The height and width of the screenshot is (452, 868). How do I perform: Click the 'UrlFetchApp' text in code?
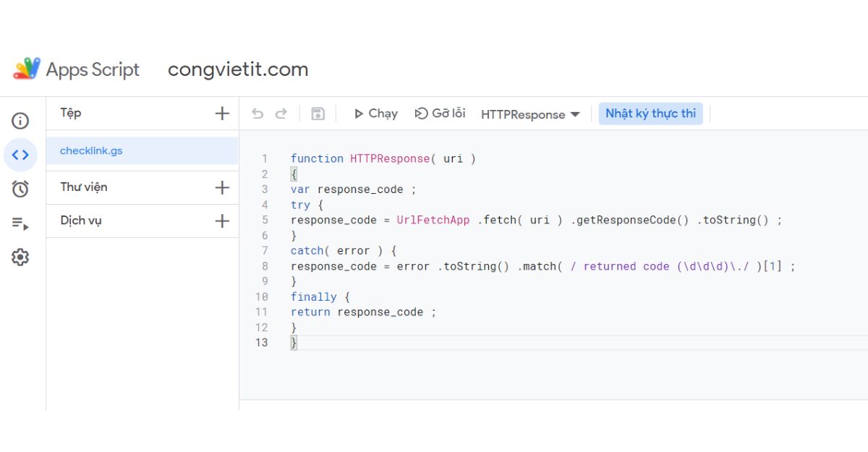(x=433, y=220)
